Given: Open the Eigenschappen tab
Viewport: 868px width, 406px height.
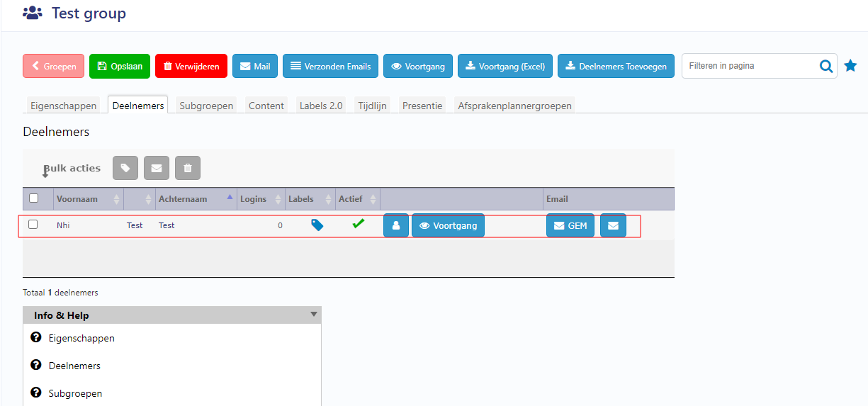Looking at the screenshot, I should (x=63, y=106).
